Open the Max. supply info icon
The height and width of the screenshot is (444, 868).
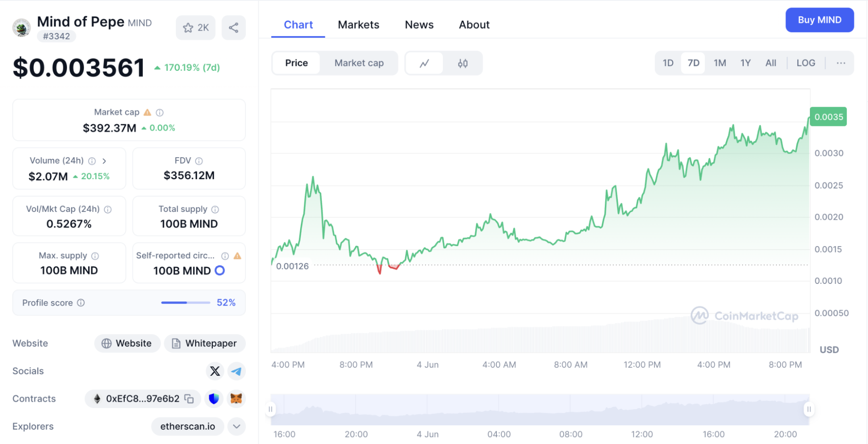point(95,256)
